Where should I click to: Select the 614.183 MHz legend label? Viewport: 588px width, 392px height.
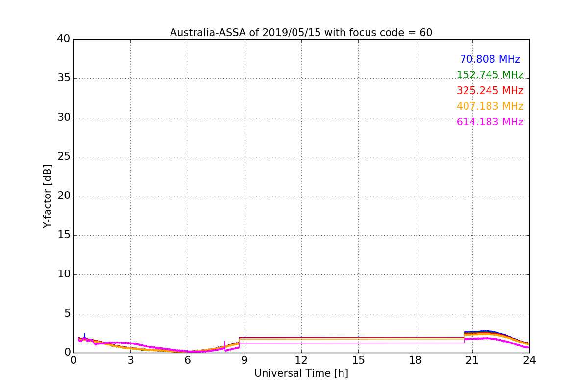click(490, 122)
